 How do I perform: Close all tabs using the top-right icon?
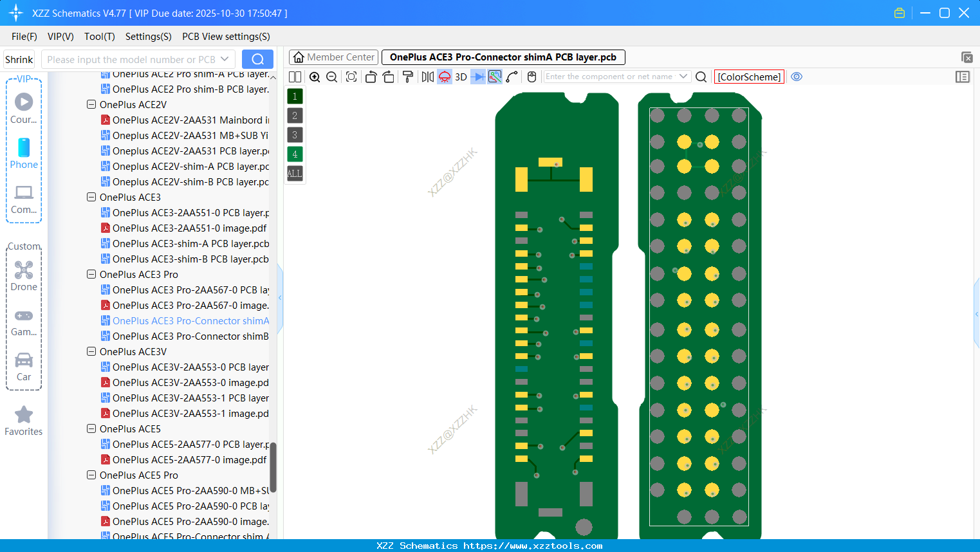click(x=966, y=57)
